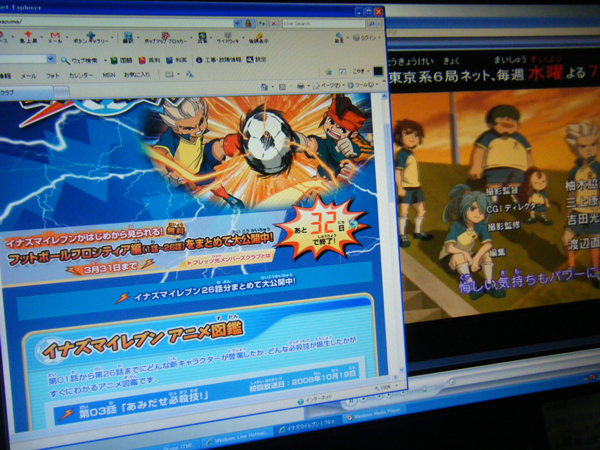Open the Home button dropdown arrow

[272, 87]
